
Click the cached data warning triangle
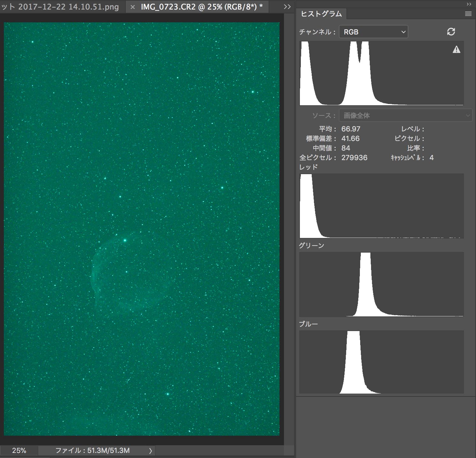tap(456, 49)
